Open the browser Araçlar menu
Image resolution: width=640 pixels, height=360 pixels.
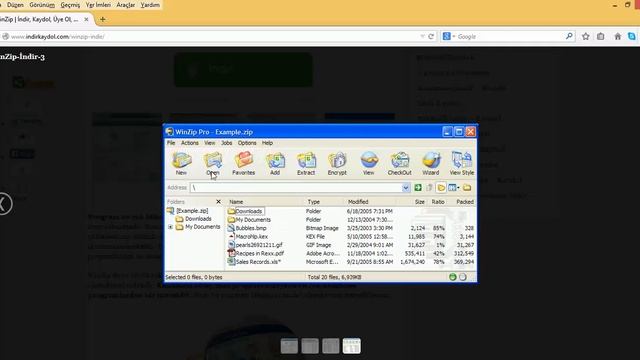[x=125, y=5]
